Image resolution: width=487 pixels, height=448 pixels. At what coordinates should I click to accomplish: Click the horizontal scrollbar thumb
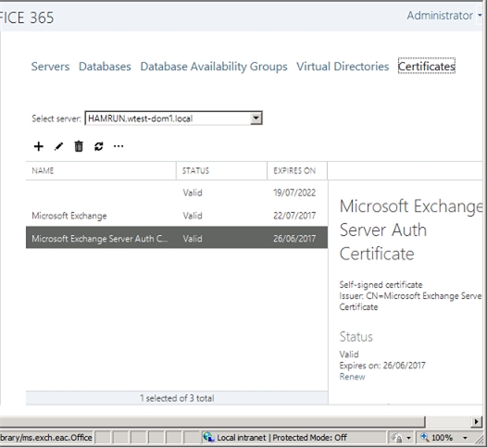point(212,422)
